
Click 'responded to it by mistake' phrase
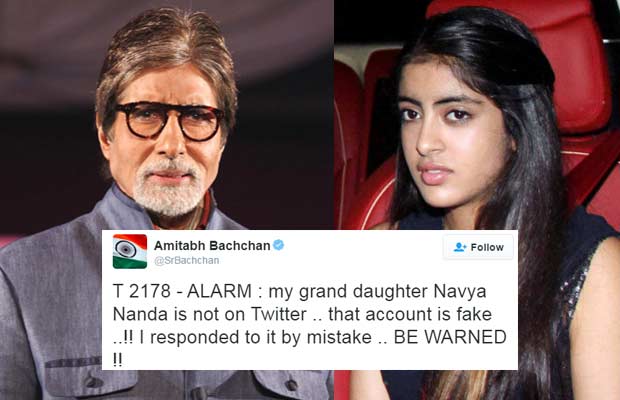261,338
